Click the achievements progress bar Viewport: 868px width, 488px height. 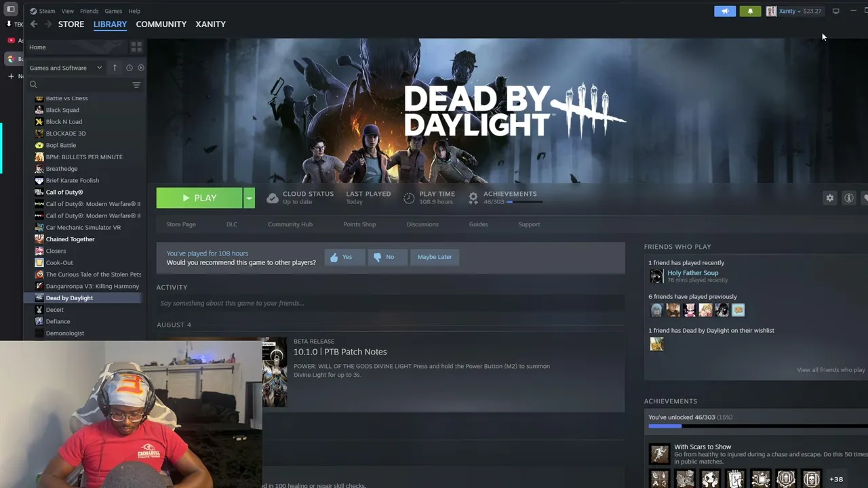coord(758,426)
